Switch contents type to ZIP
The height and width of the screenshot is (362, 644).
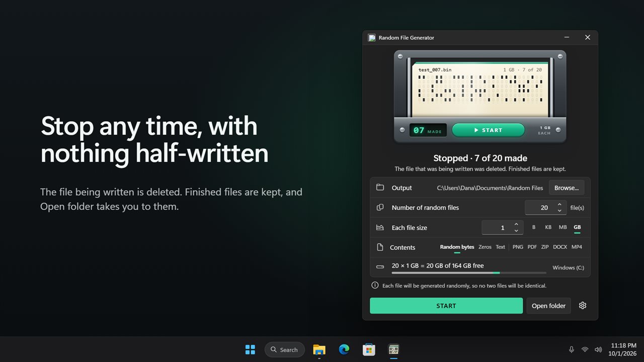click(x=545, y=247)
